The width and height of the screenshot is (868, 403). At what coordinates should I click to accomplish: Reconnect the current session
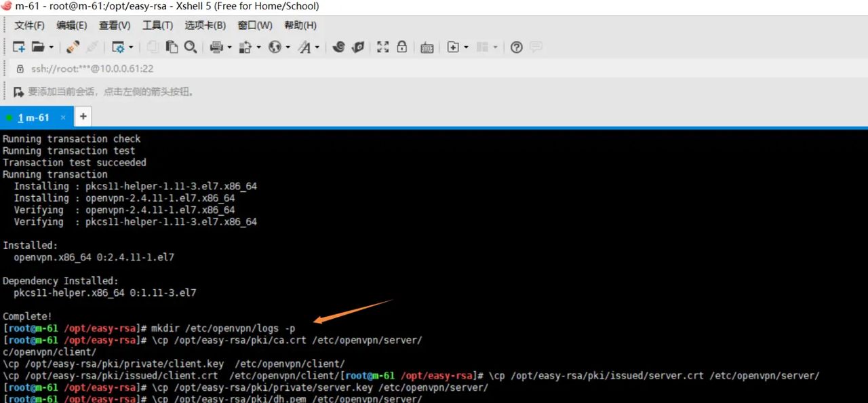73,47
